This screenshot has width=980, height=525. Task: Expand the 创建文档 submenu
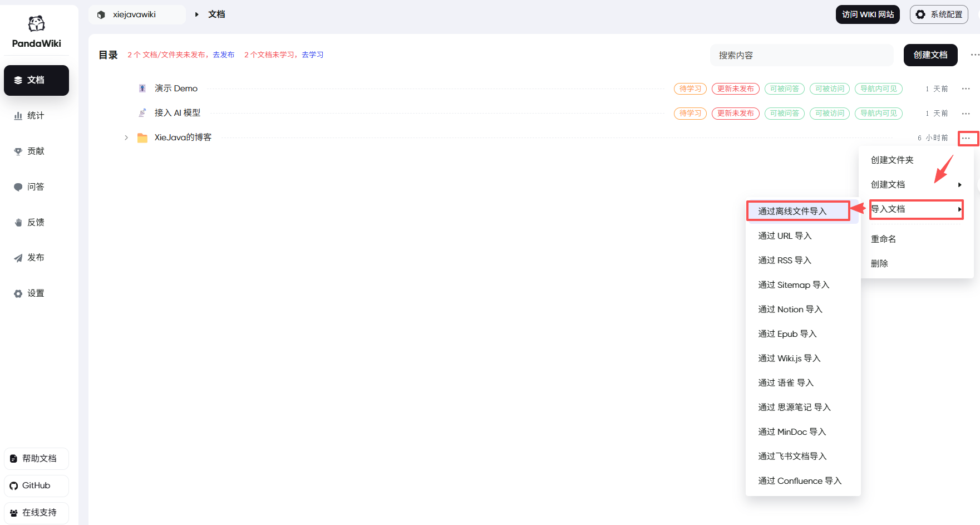tap(915, 185)
